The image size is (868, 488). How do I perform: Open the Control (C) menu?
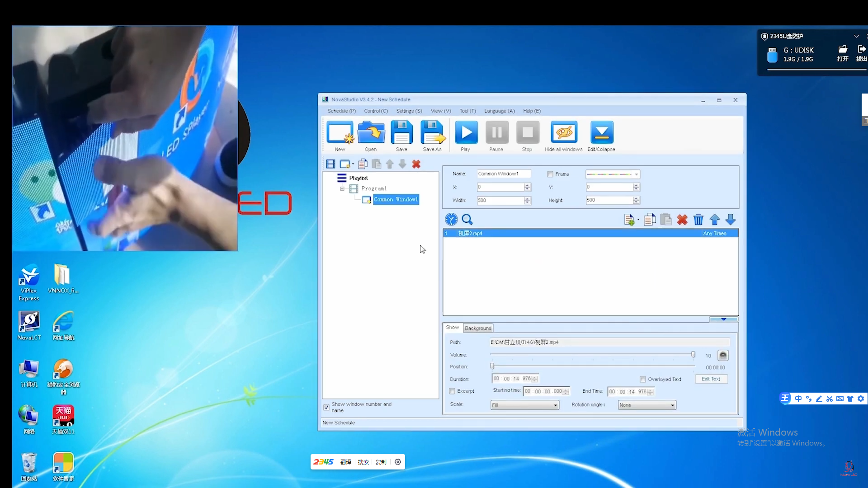click(376, 111)
